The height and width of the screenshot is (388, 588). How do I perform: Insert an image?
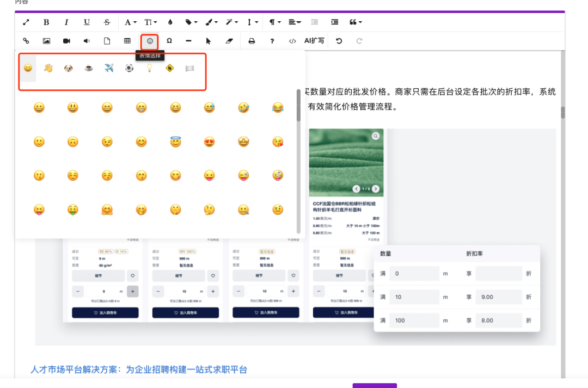tap(46, 41)
